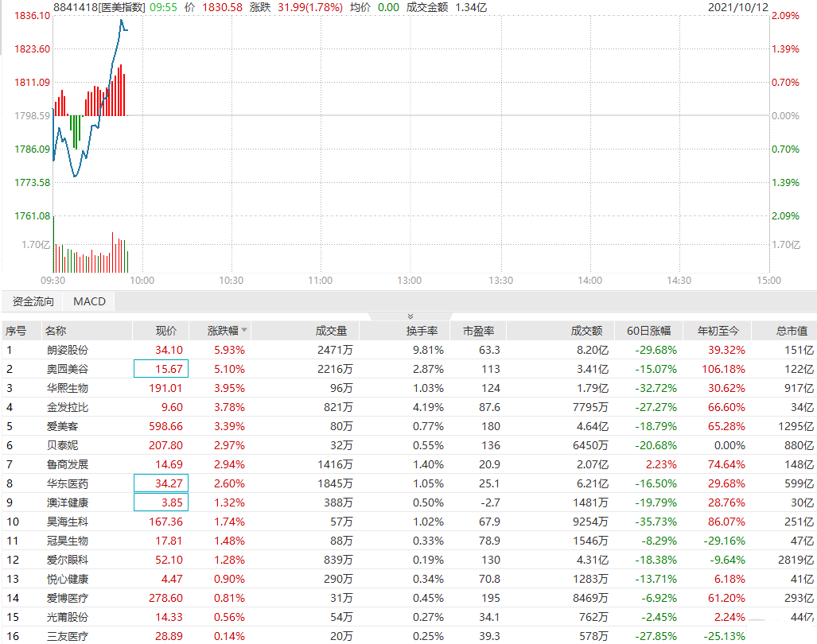Click the highlighted 15.67 price cell

(161, 369)
